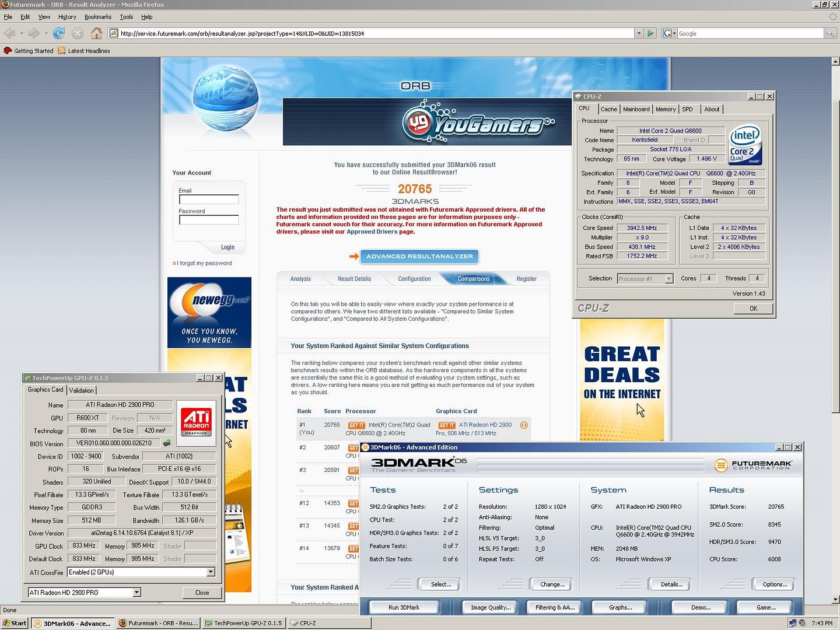Image resolution: width=840 pixels, height=630 pixels.
Task: Reload the page in Firefox
Action: (58, 33)
